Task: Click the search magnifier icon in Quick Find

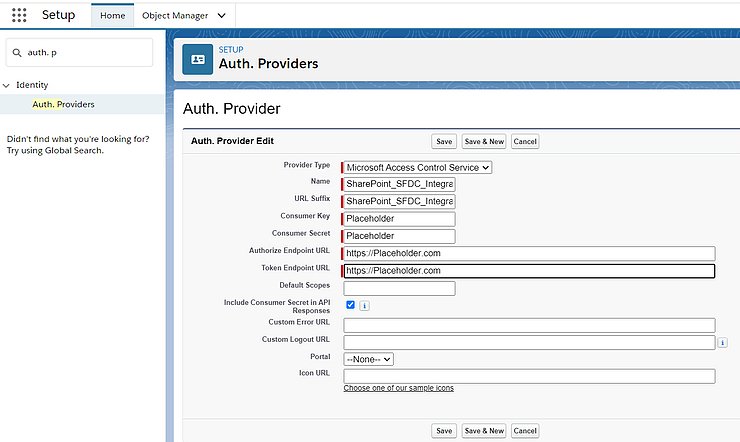Action: click(x=17, y=52)
